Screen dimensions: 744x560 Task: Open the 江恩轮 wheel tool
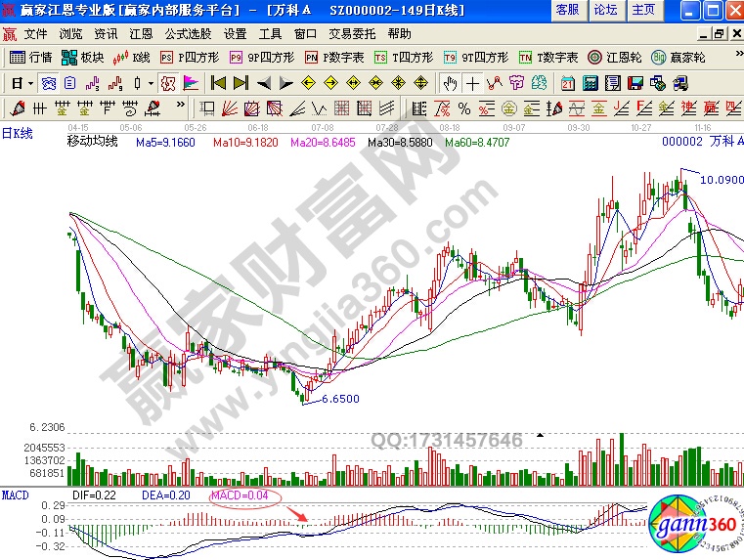tap(614, 58)
